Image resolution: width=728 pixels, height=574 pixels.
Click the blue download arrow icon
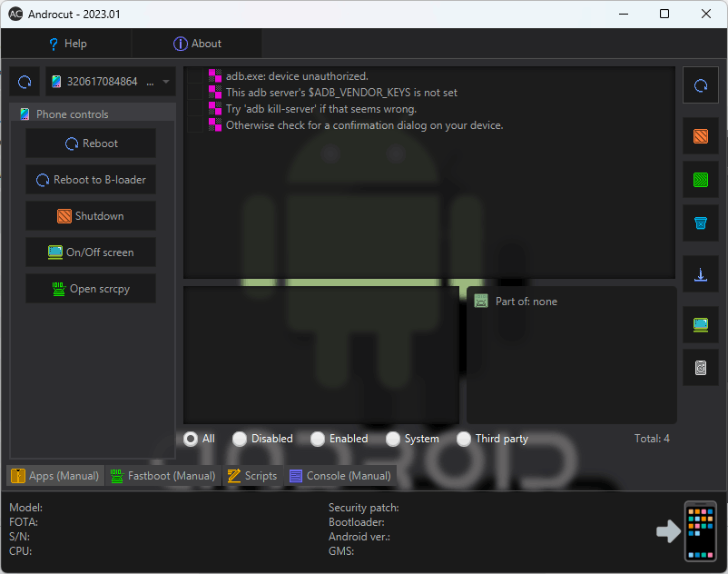pyautogui.click(x=700, y=274)
